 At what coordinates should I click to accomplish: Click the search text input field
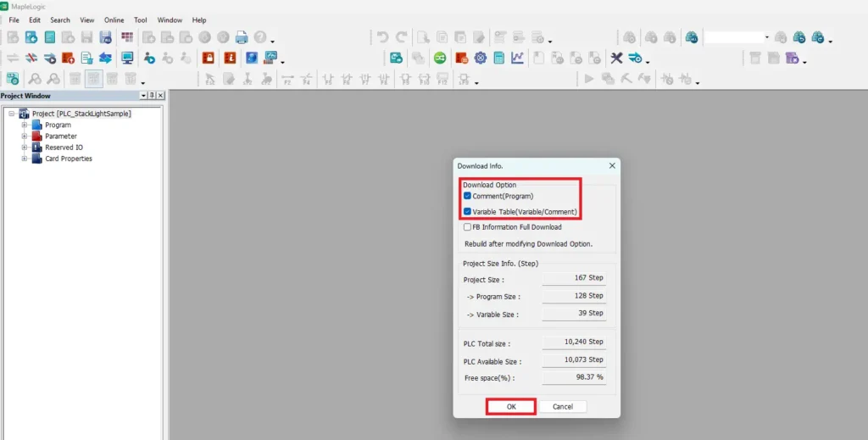pyautogui.click(x=734, y=37)
